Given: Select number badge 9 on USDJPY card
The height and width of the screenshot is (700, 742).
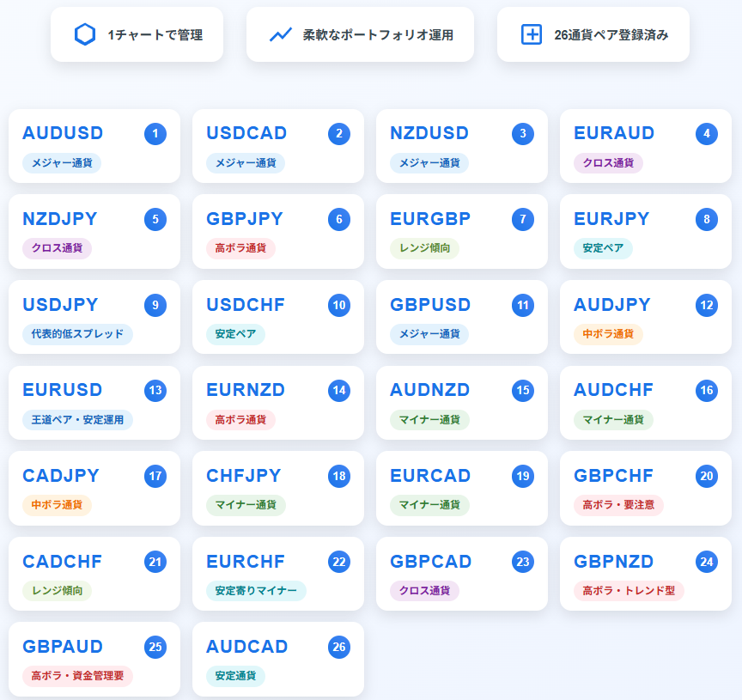Looking at the screenshot, I should point(155,305).
